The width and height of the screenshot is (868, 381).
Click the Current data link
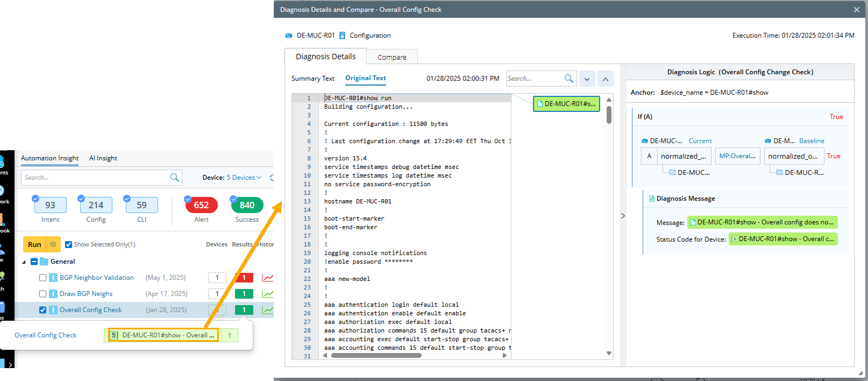700,141
